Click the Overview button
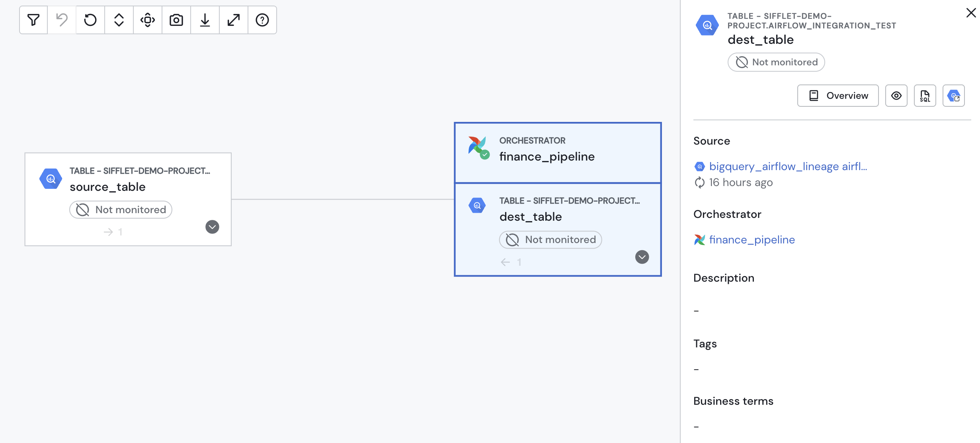Viewport: 980px width, 443px height. [x=837, y=96]
